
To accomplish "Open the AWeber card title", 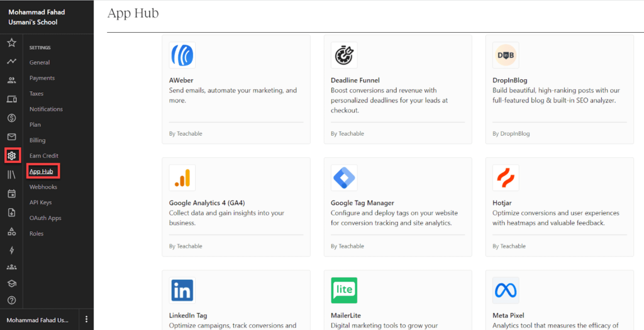I will coord(181,80).
